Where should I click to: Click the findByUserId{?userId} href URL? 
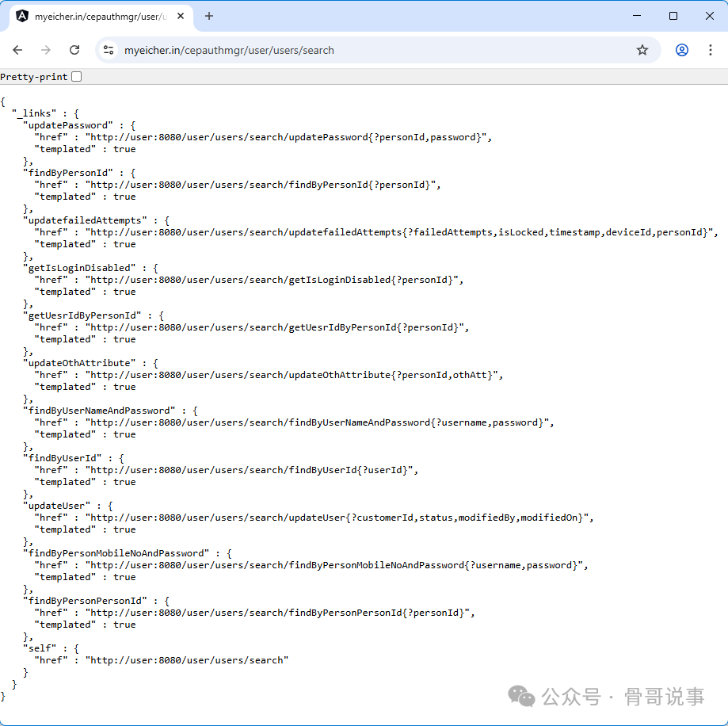pos(249,470)
